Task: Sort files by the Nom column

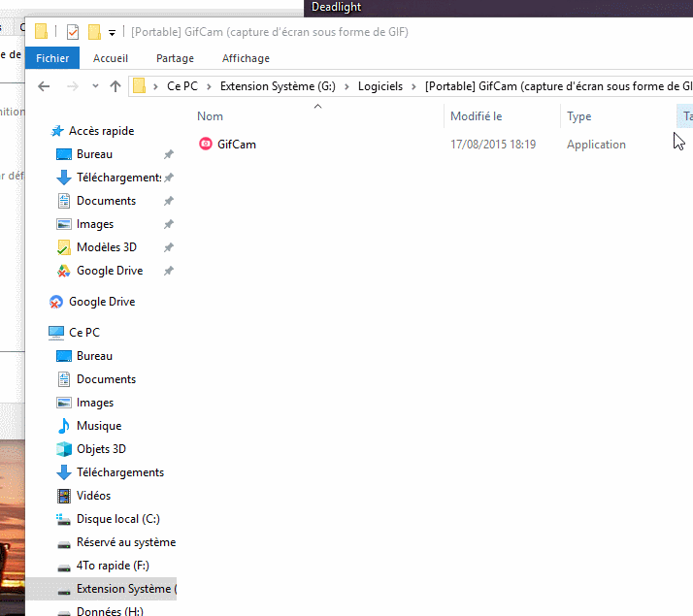Action: tap(210, 116)
